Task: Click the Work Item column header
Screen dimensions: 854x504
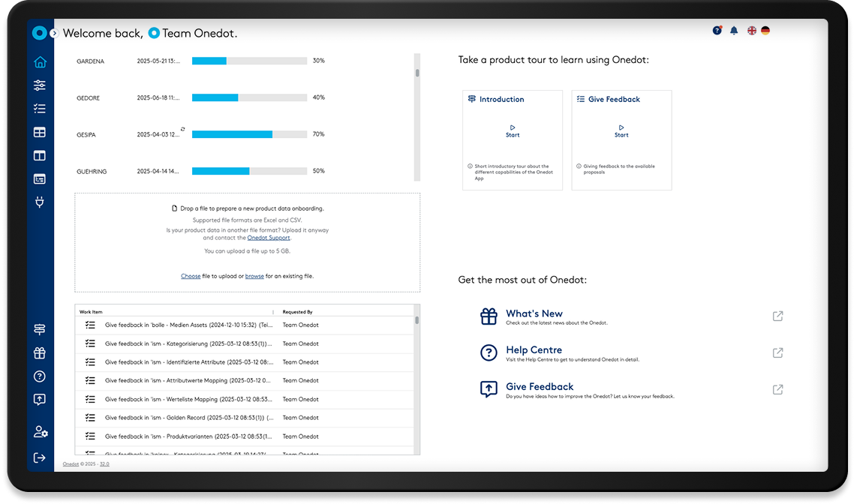Action: [91, 312]
